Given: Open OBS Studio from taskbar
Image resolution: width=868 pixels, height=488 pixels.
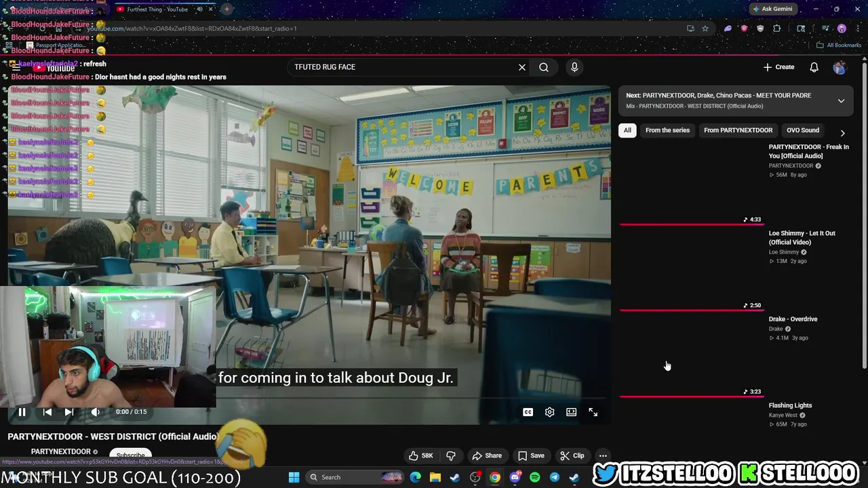Looking at the screenshot, I should tap(475, 477).
